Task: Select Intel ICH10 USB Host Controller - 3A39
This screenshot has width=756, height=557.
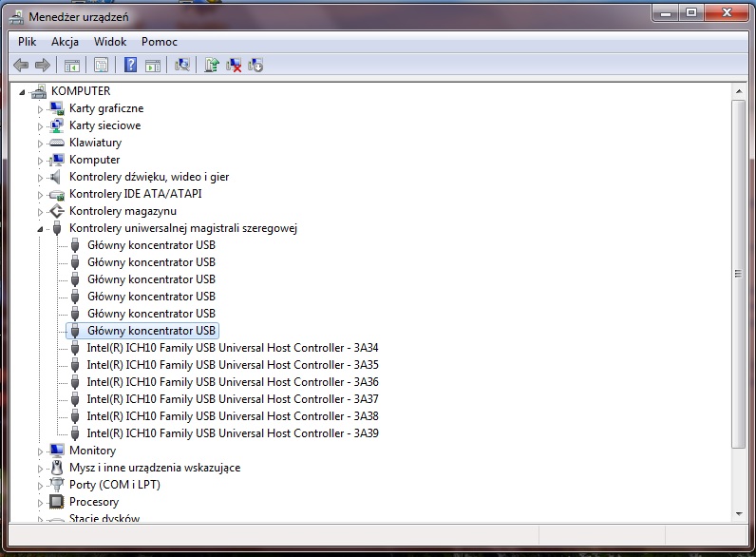Action: [x=233, y=433]
